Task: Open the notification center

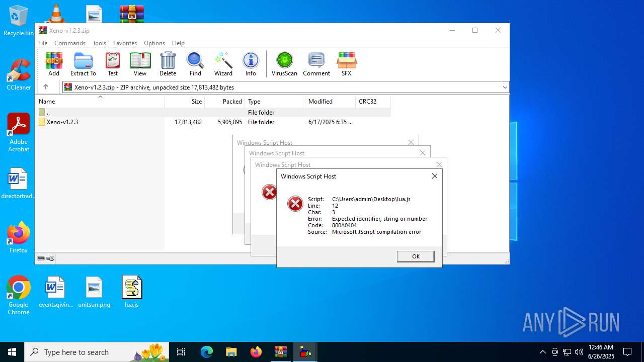Action: click(x=627, y=352)
